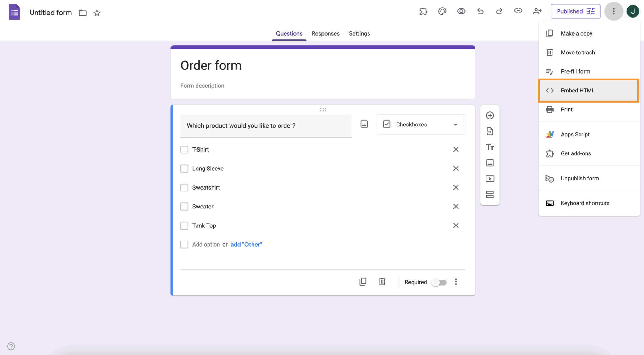
Task: Undo the last change
Action: click(x=480, y=11)
